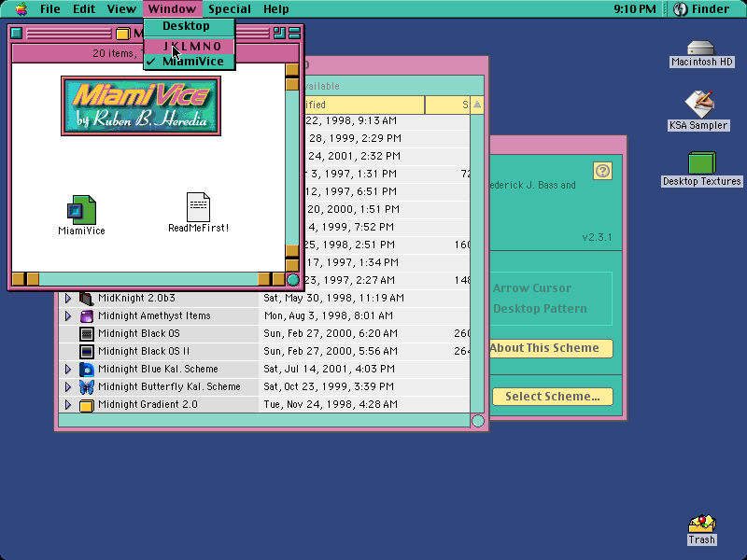
Task: Click the horizontal scrollbar track in MiamiVice window
Action: tap(148, 279)
